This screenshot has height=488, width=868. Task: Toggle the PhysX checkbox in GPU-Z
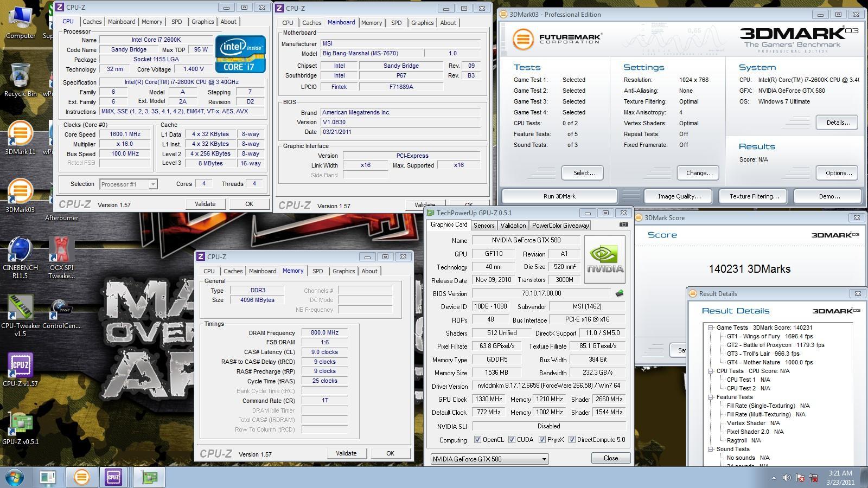pyautogui.click(x=542, y=440)
